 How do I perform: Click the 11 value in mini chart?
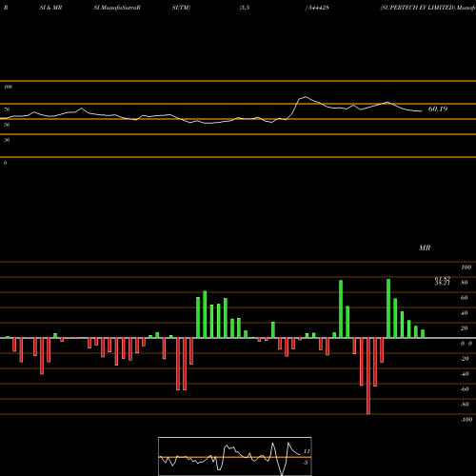point(307,451)
